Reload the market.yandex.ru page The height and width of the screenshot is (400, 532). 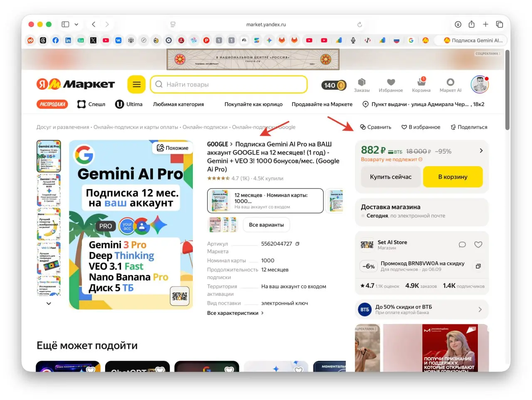[360, 25]
